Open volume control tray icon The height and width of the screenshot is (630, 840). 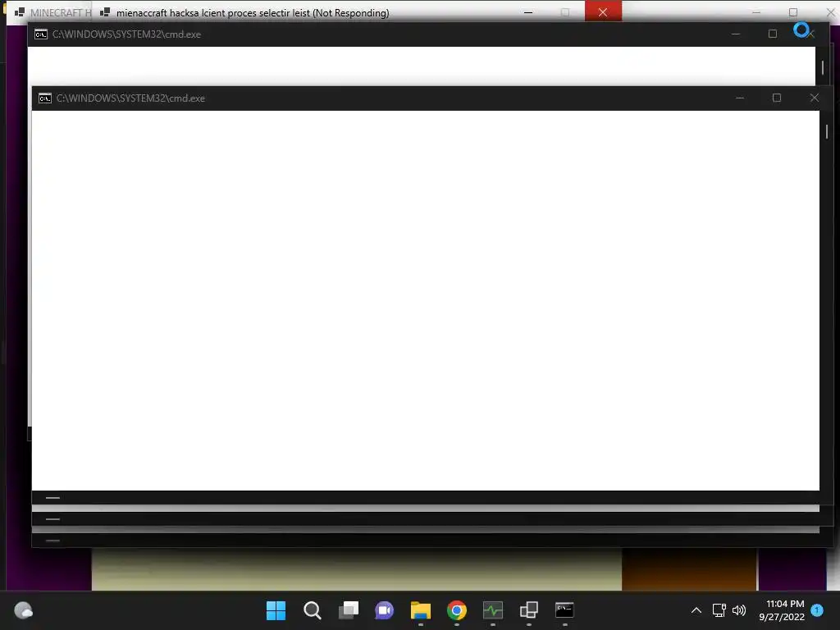click(x=739, y=610)
